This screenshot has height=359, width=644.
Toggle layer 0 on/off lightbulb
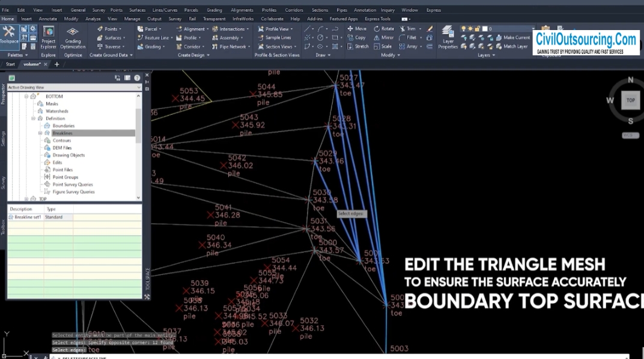463,29
